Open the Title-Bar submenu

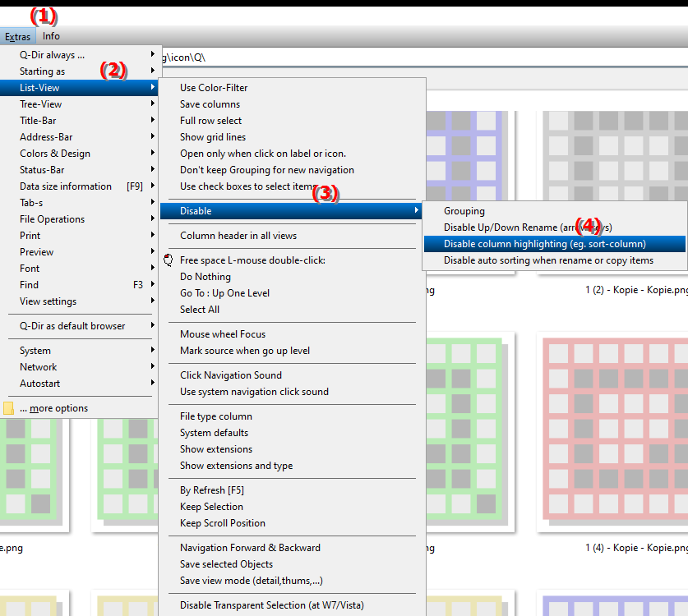80,121
